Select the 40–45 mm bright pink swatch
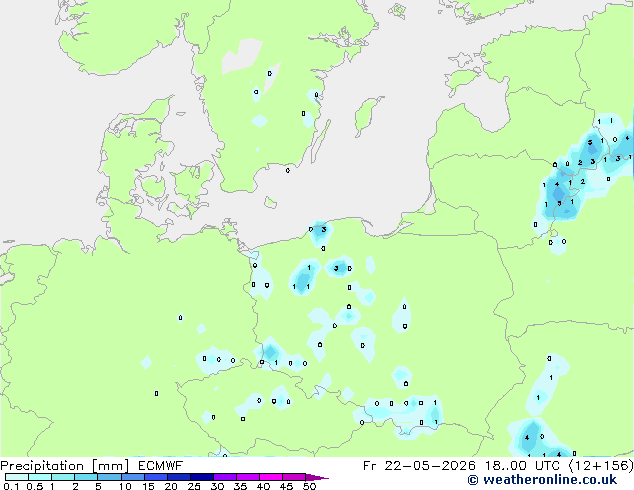This screenshot has height=490, width=634. tap(271, 477)
